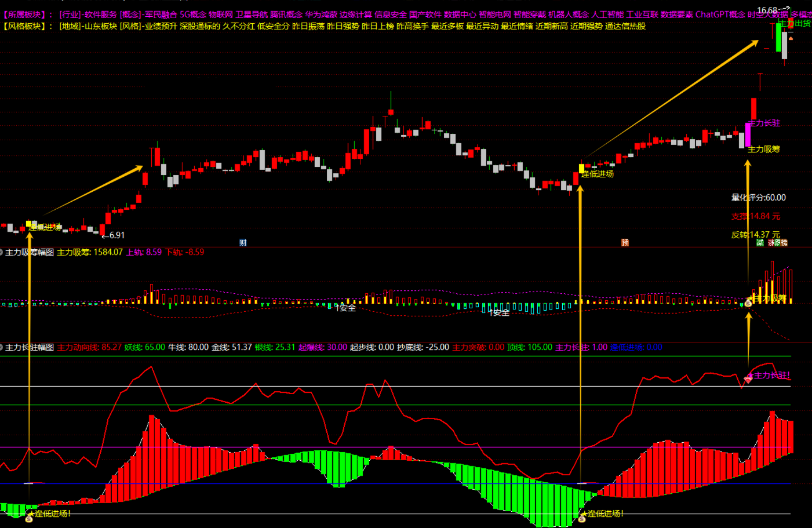Toggle the 主力长驻幅图 indicator panel circle
This screenshot has width=812, height=528.
pos(2,347)
